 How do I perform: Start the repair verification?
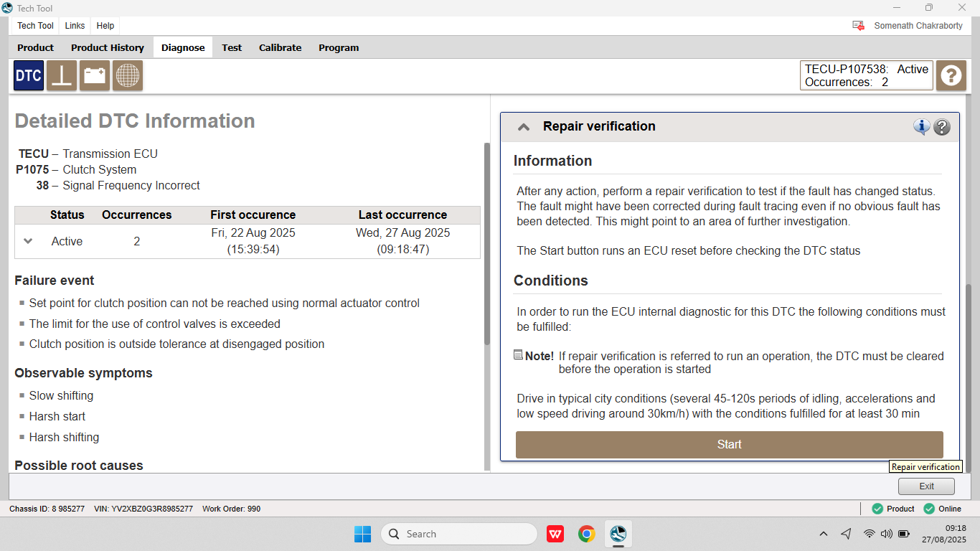click(730, 445)
